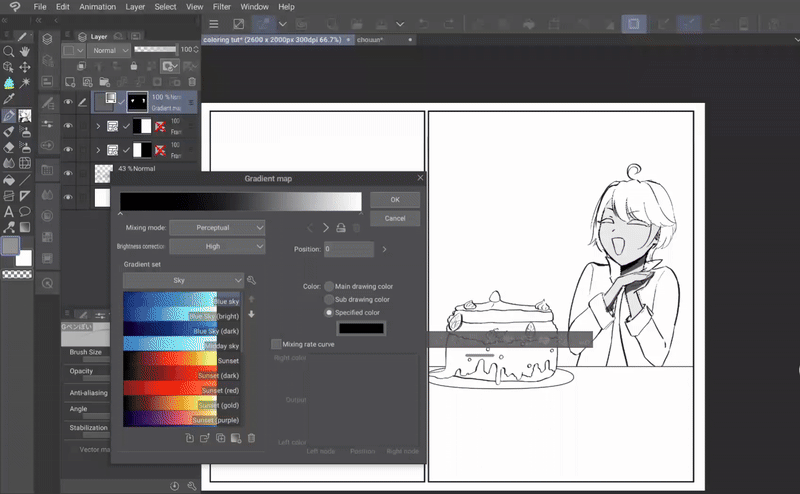Delete the selected gradient with trash icon

click(x=251, y=438)
